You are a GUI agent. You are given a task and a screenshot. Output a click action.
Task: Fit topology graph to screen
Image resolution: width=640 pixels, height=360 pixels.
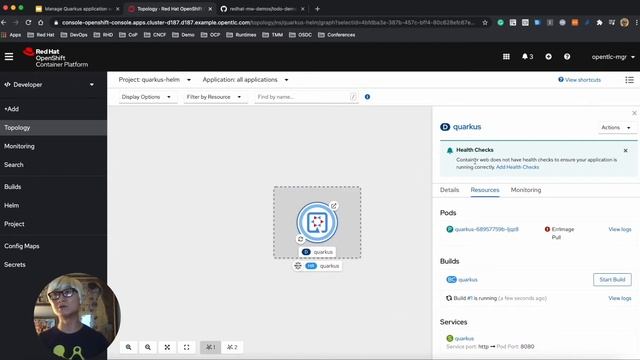[x=167, y=347]
